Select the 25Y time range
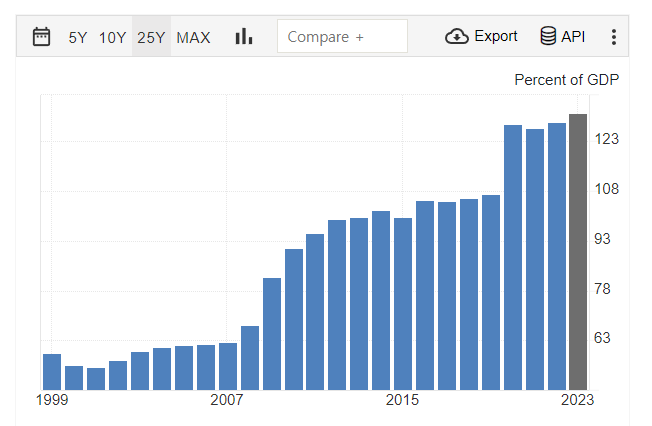Viewport: 652px width, 426px height. tap(151, 37)
